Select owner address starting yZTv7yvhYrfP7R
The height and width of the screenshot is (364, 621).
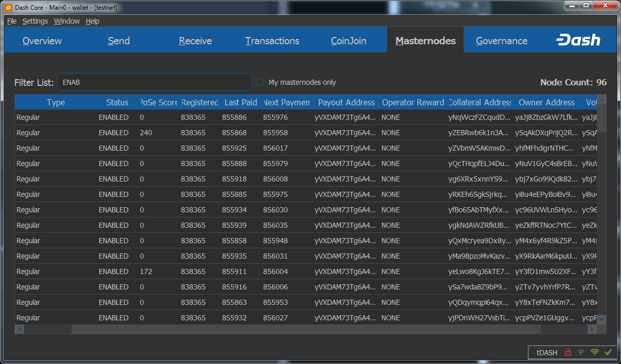(x=546, y=287)
